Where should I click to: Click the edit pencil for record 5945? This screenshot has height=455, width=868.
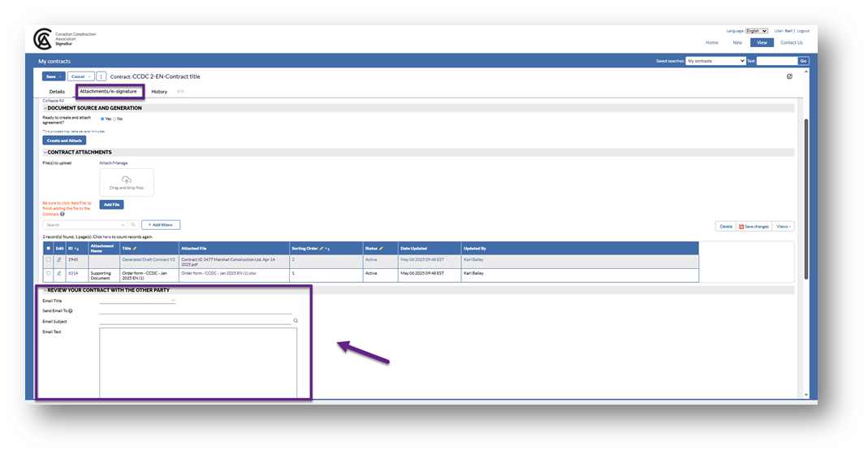point(58,260)
